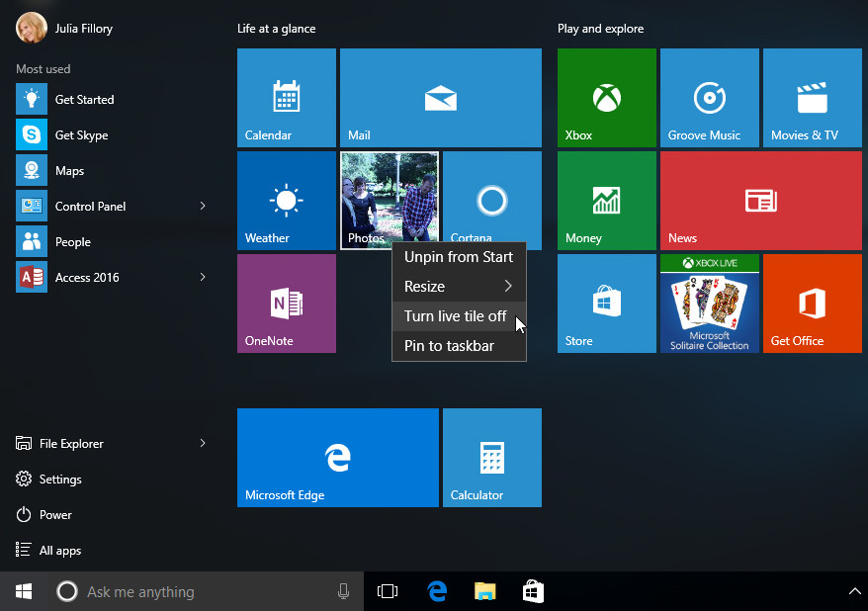This screenshot has height=611, width=868.
Task: Select Pin to taskbar
Action: [459, 346]
